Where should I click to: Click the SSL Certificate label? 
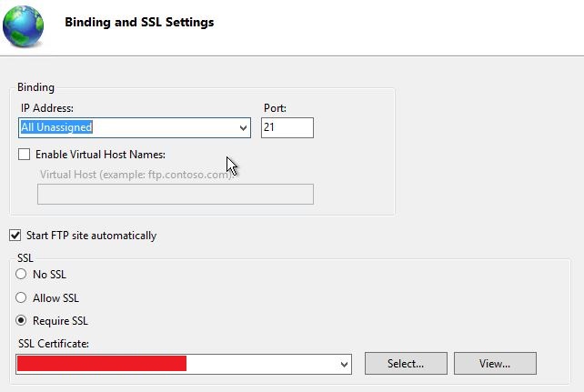54,344
